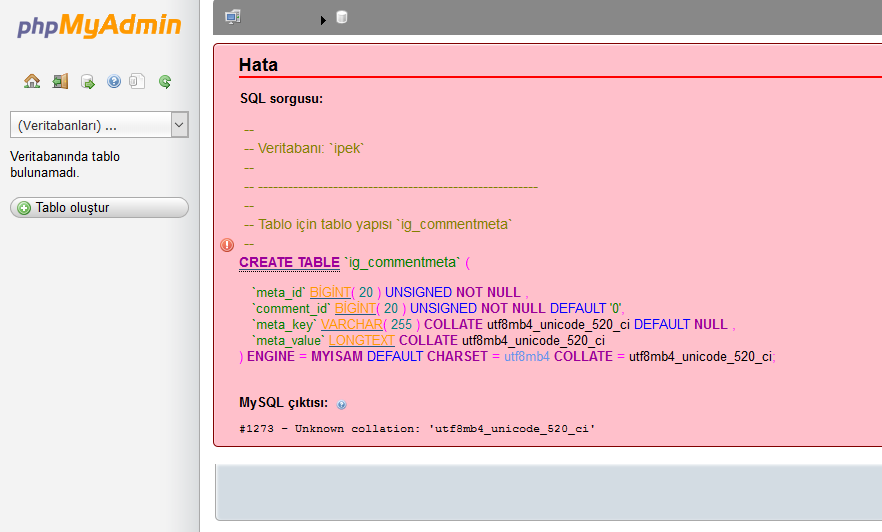Open the CREATE TABLE documentation link
The height and width of the screenshot is (532, 882).
289,263
